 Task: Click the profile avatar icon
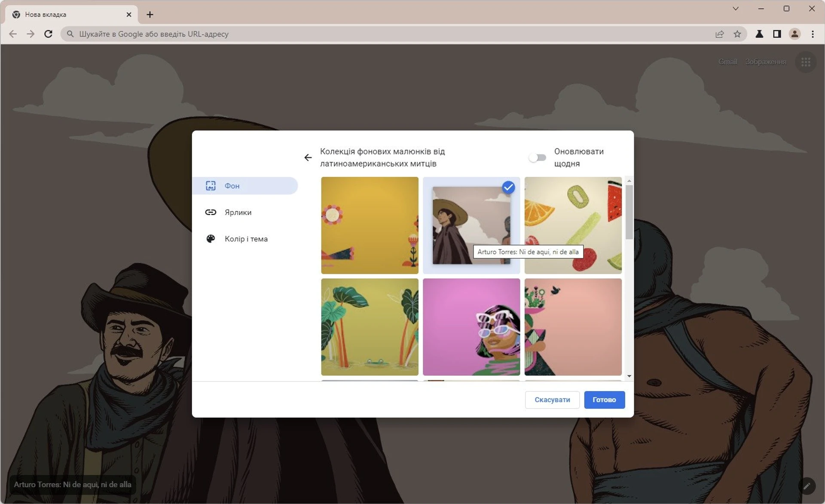(x=794, y=34)
